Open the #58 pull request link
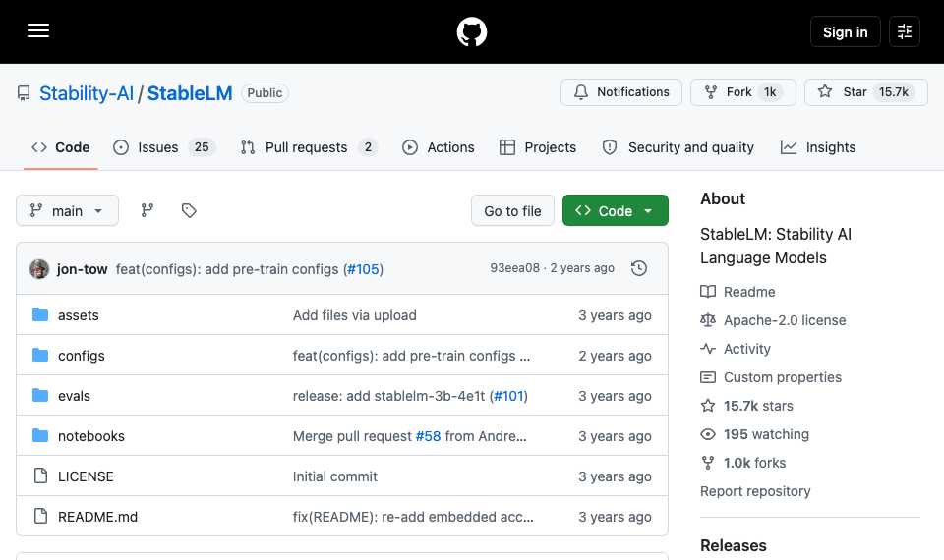The height and width of the screenshot is (560, 944). pyautogui.click(x=428, y=436)
